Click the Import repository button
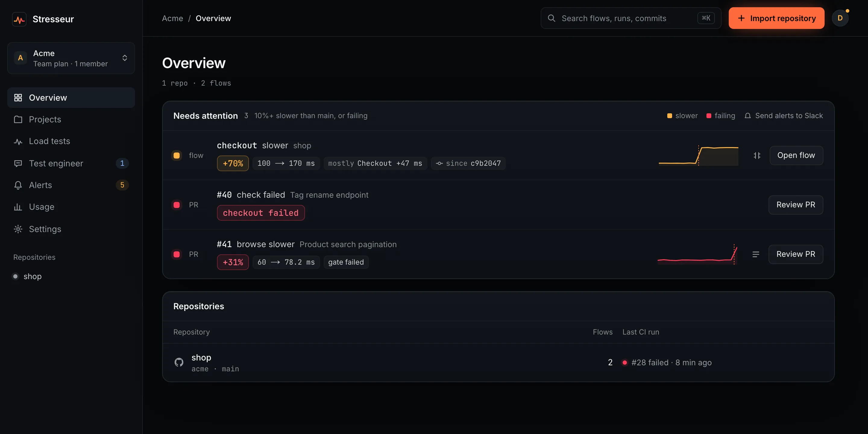Screen dimensions: 868x434 coord(776,18)
